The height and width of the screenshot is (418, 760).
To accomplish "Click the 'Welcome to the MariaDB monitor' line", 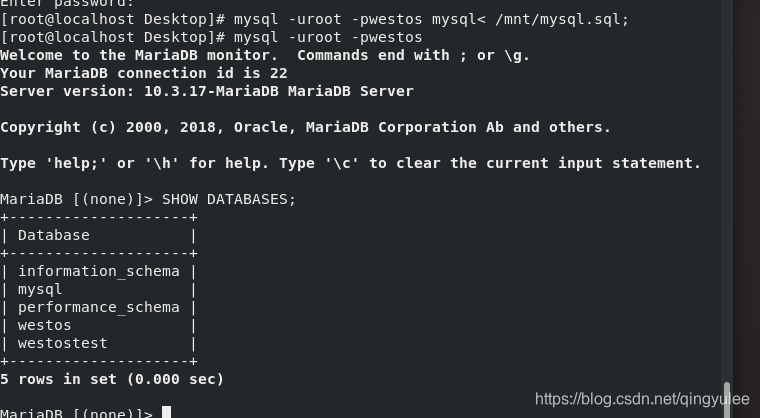I will pos(265,55).
